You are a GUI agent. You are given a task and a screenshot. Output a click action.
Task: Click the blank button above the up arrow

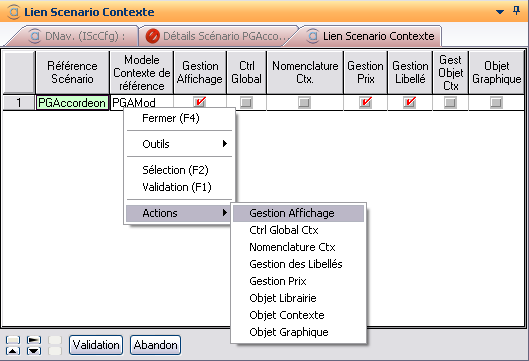(13, 340)
